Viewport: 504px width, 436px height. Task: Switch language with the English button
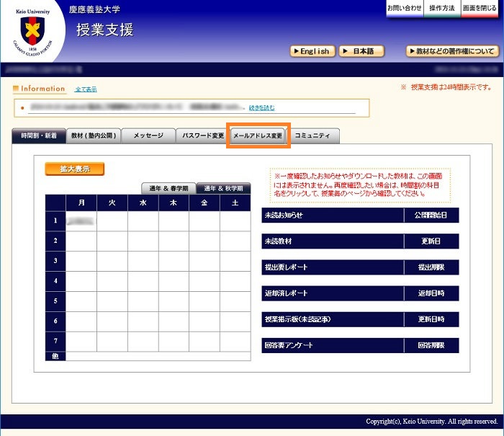[x=311, y=51]
